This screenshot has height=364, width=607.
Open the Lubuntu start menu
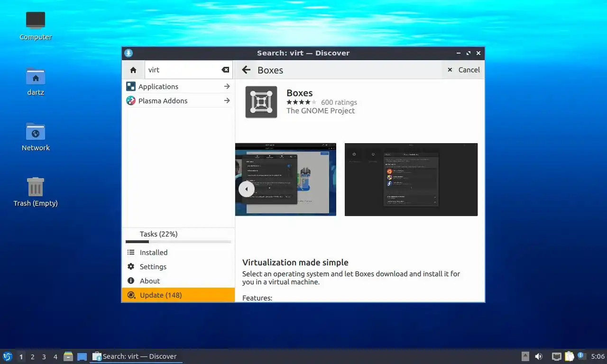point(8,356)
